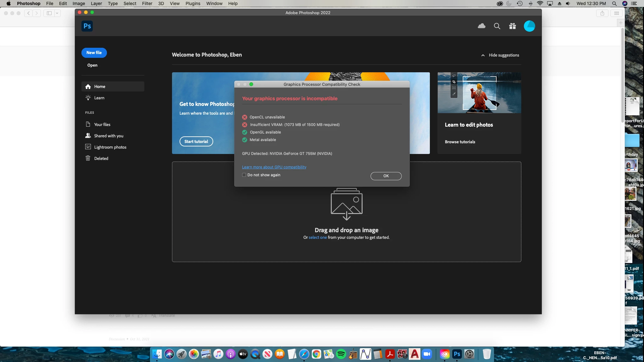The image size is (644, 362).
Task: Collapse suggestions with Hide suggestions chevron
Action: click(x=483, y=55)
